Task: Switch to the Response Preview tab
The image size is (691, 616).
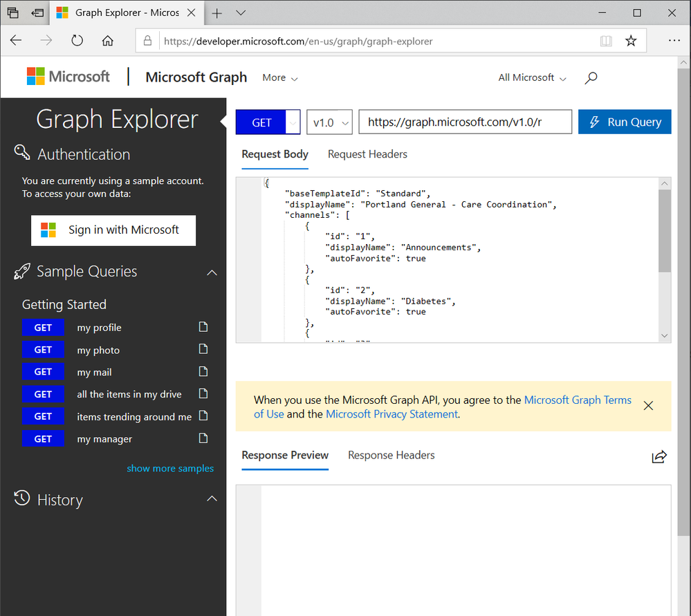Action: click(x=285, y=456)
